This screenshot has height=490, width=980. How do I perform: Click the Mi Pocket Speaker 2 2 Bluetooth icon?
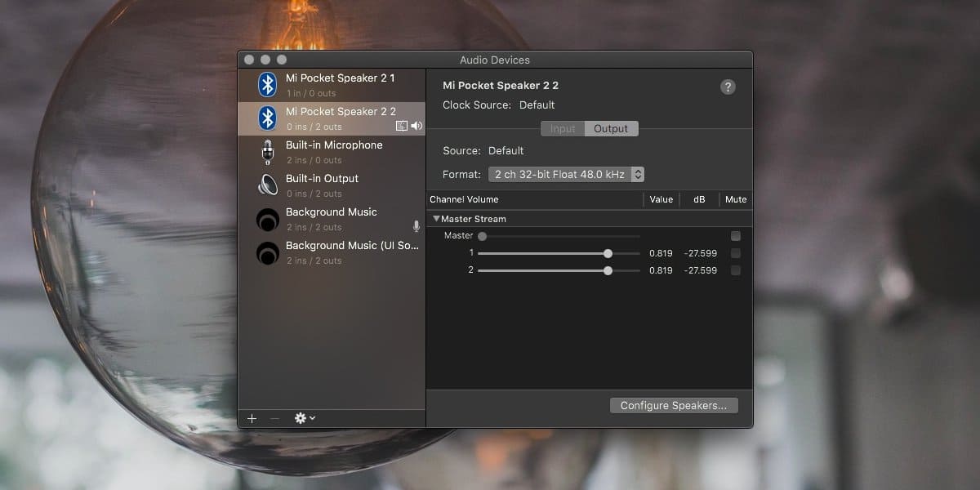pos(267,118)
